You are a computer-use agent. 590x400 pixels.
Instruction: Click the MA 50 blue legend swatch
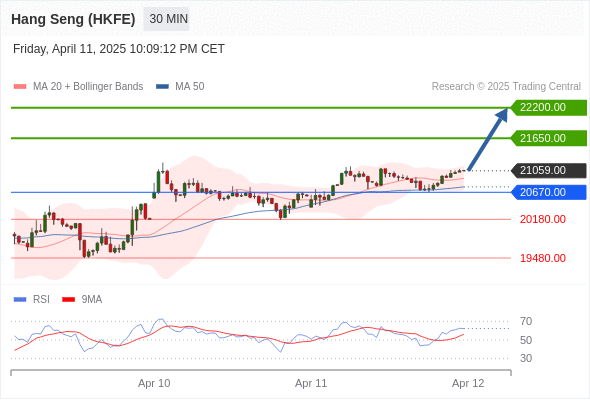(162, 87)
